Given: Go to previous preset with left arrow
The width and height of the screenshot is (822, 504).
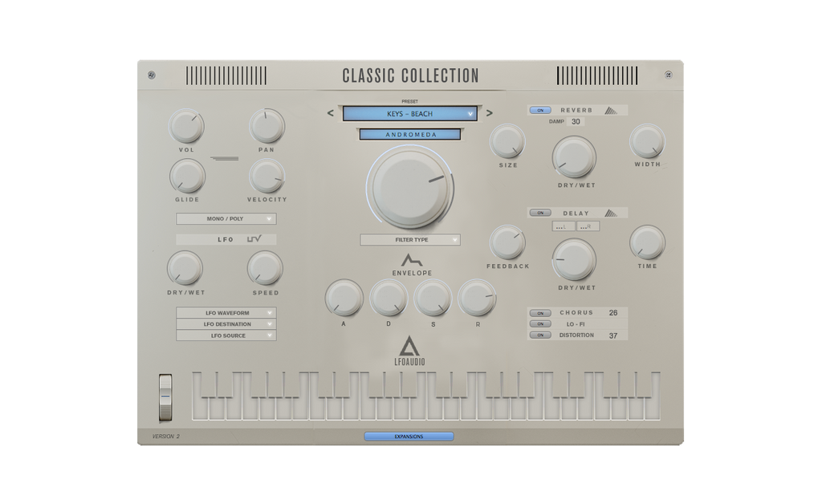Looking at the screenshot, I should [x=330, y=113].
